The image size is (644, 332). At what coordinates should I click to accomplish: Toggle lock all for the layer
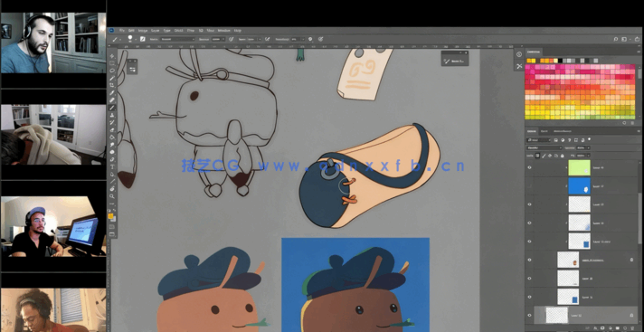tap(563, 156)
